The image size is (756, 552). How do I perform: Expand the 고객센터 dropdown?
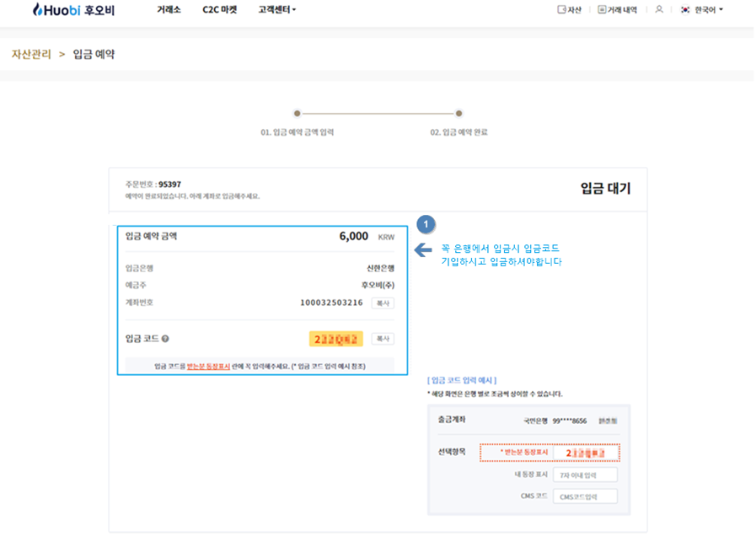point(276,9)
